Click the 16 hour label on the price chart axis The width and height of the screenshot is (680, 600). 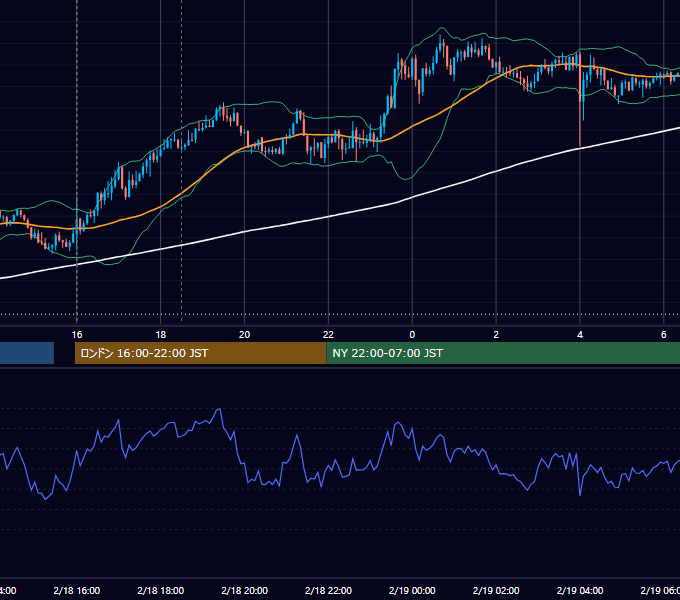pyautogui.click(x=77, y=335)
